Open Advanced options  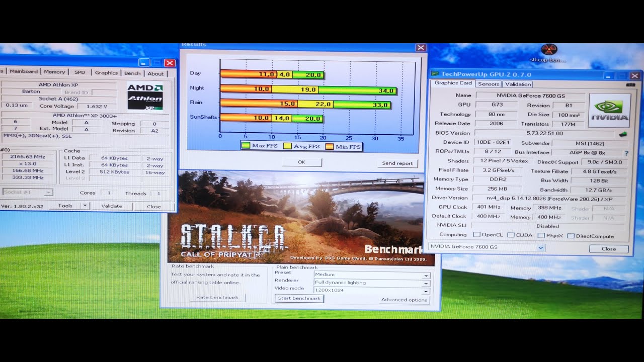(404, 300)
